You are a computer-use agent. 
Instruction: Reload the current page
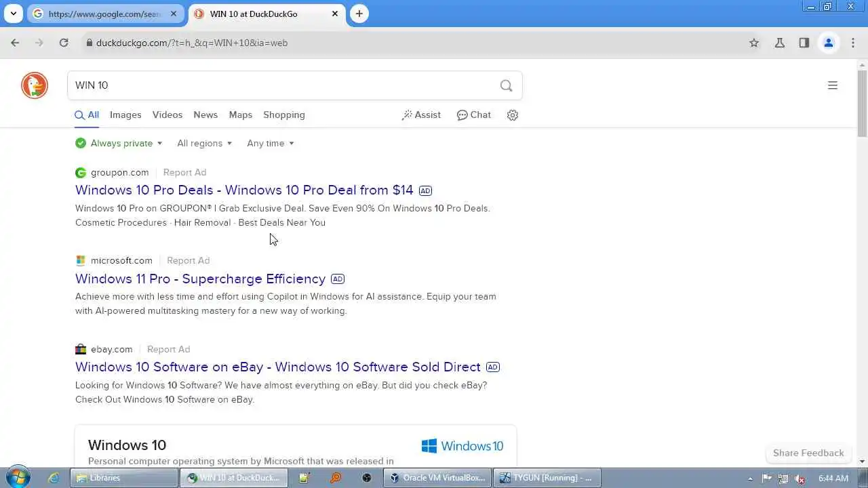(64, 43)
